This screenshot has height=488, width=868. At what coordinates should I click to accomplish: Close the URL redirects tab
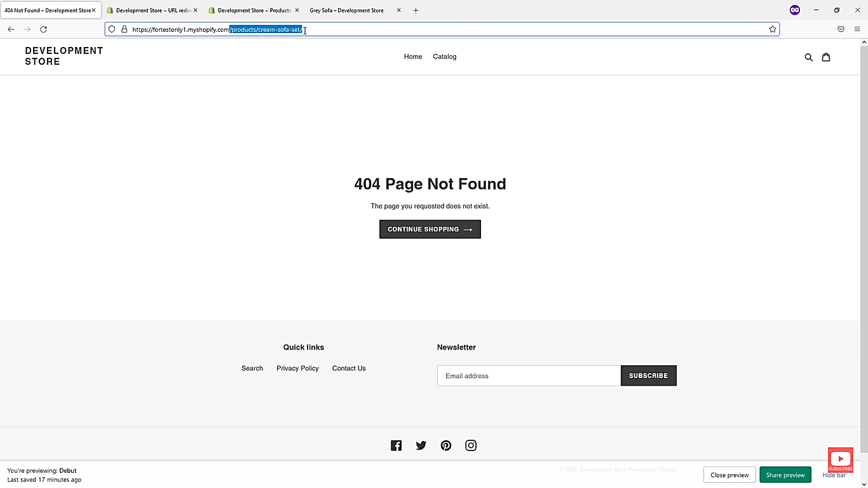click(x=195, y=10)
